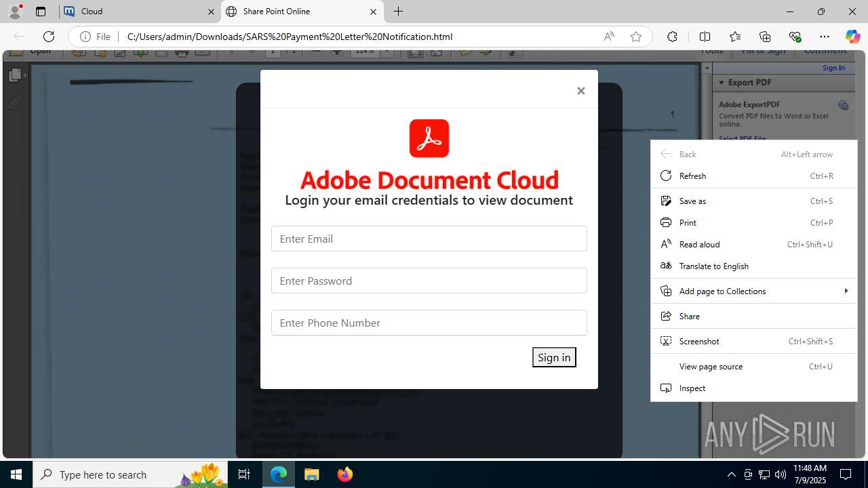Open a new browser tab
868x488 pixels.
[399, 12]
